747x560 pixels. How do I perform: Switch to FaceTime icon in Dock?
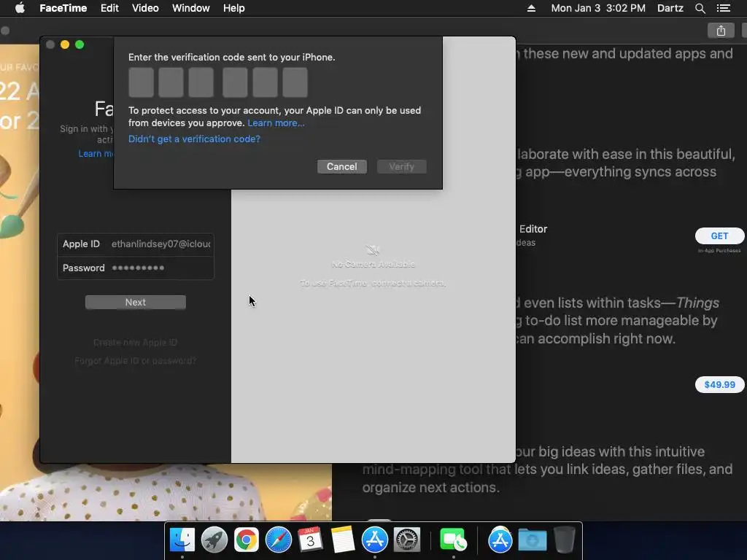click(x=453, y=540)
